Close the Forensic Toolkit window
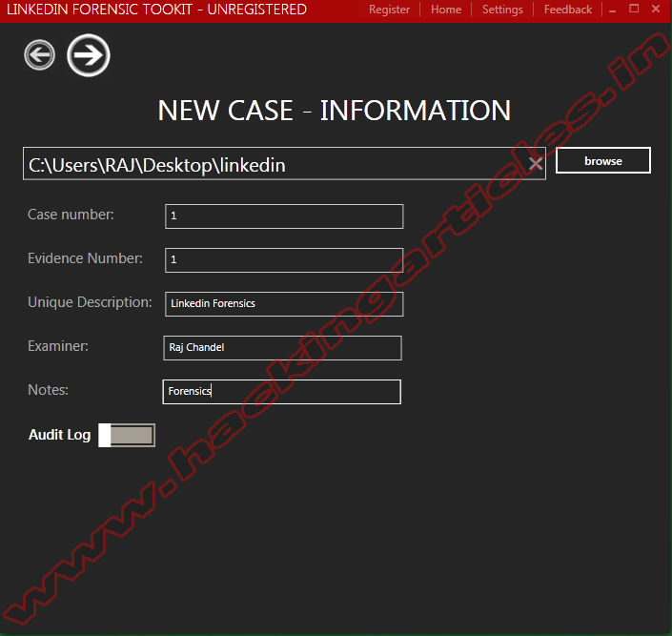 pyautogui.click(x=656, y=9)
